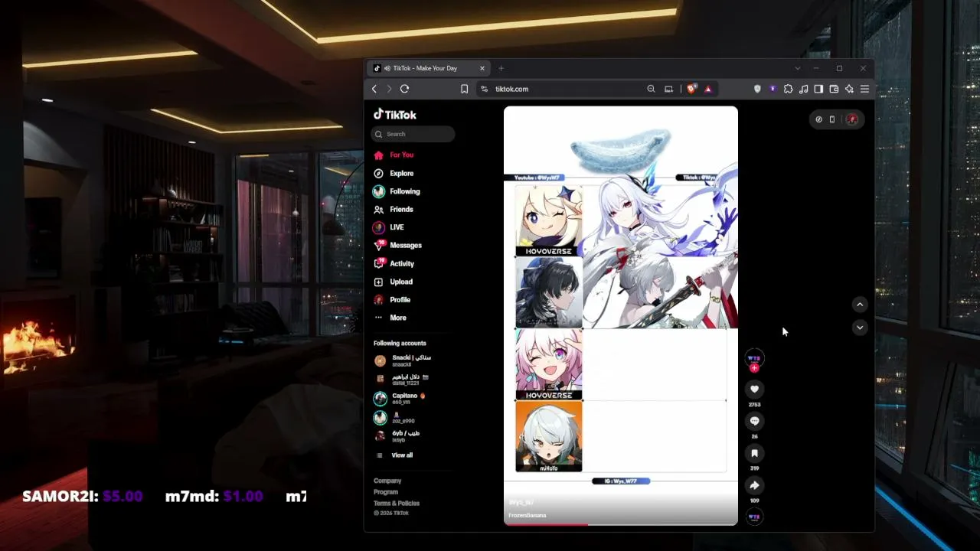Open the Leo AI sparkle icon
This screenshot has width=980, height=551.
[x=849, y=89]
